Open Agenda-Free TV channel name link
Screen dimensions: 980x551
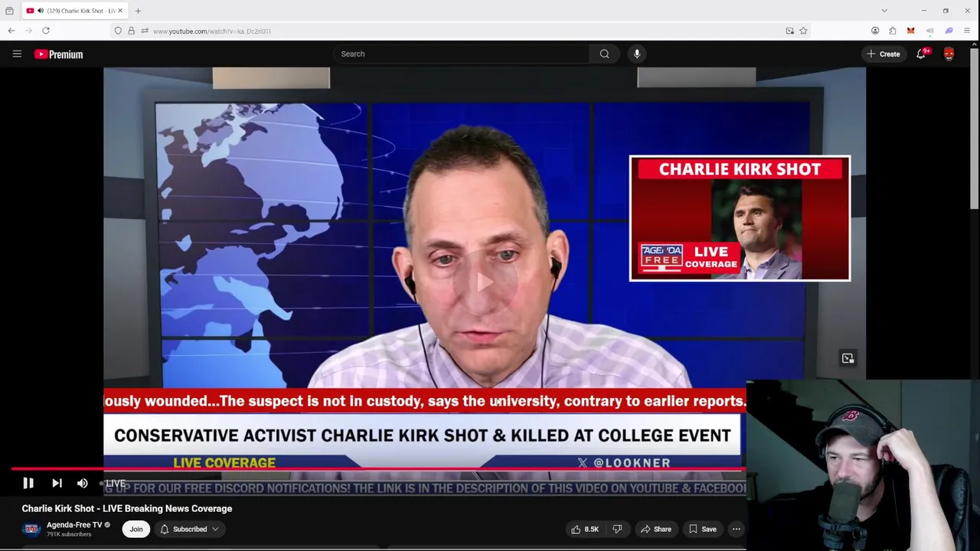[x=74, y=525]
